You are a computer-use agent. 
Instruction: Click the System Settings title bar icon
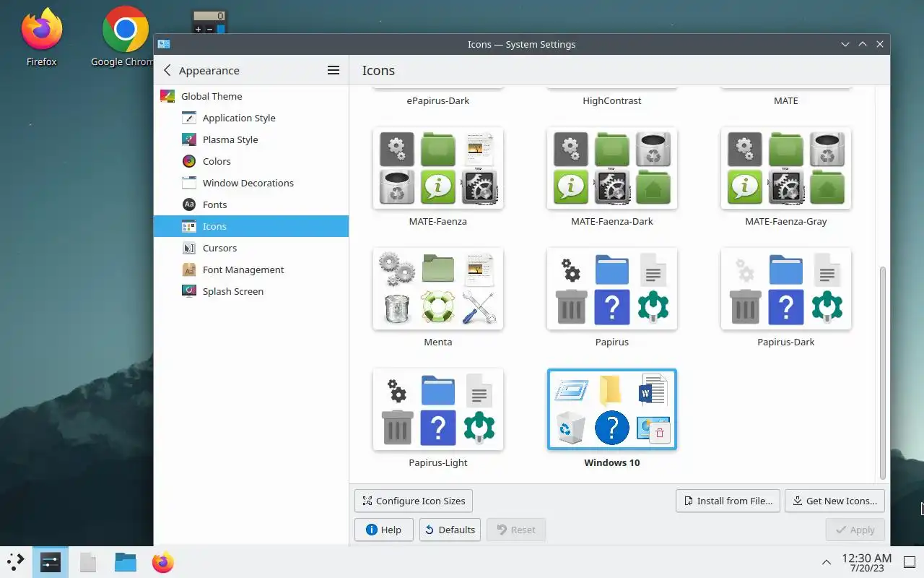(164, 44)
